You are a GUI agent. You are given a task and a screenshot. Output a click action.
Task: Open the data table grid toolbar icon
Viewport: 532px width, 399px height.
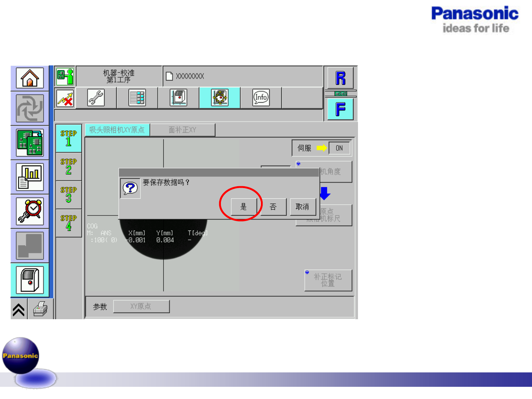pos(137,98)
